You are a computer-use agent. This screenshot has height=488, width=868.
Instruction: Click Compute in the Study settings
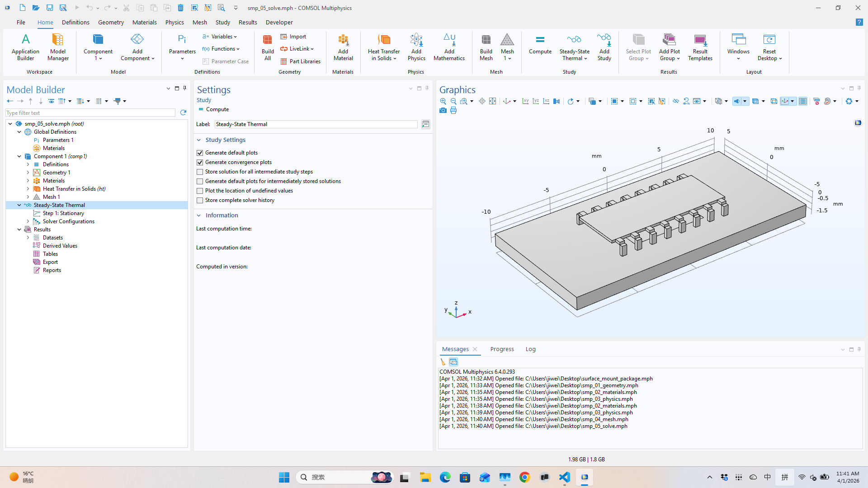[x=217, y=109]
